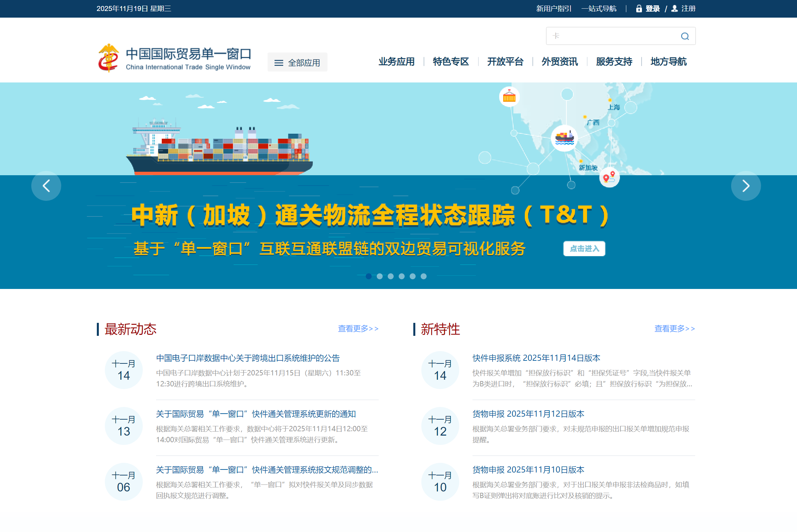Image resolution: width=797 pixels, height=532 pixels.
Task: Open the 特色专区 menu item
Action: pyautogui.click(x=451, y=62)
